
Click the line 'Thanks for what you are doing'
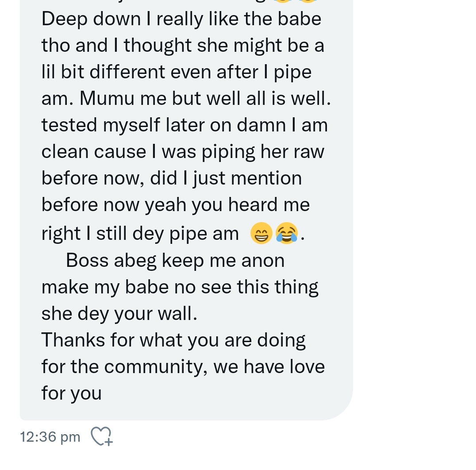click(x=173, y=340)
